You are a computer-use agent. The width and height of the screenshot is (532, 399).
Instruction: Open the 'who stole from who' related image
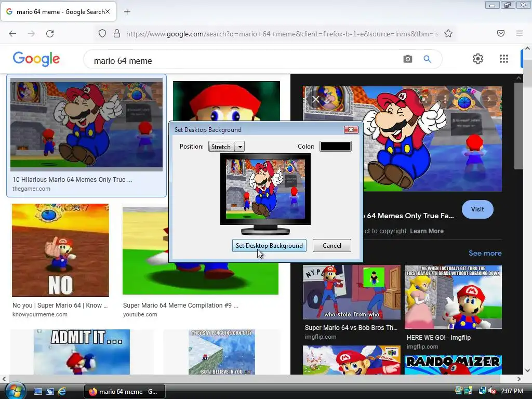(352, 292)
